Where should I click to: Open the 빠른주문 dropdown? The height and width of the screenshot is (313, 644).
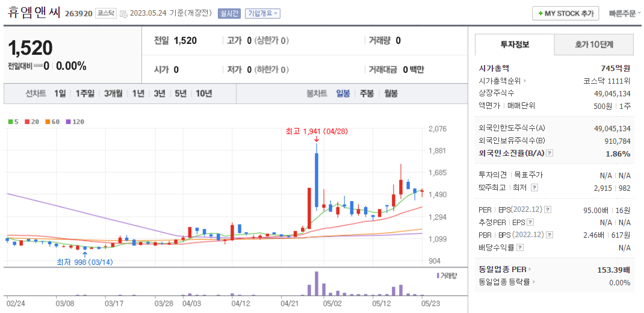coord(625,13)
